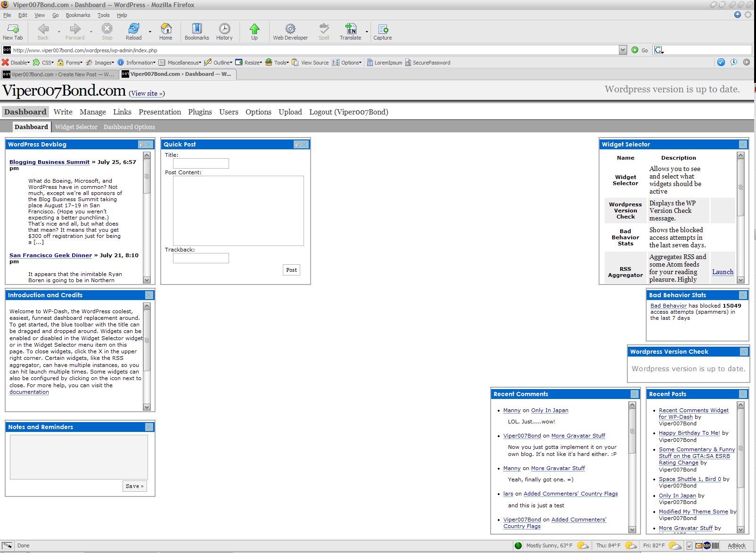Click the SecurePassword toolbar button
The height and width of the screenshot is (553, 756).
click(427, 62)
